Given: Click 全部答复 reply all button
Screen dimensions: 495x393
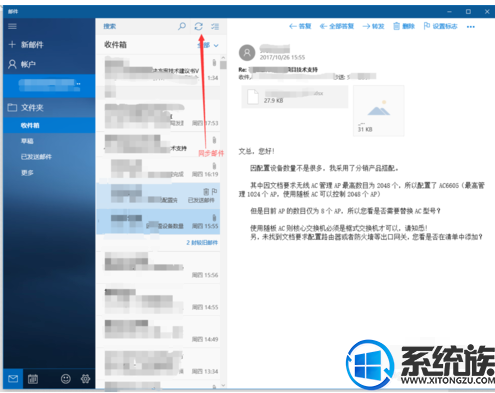Looking at the screenshot, I should 337,26.
